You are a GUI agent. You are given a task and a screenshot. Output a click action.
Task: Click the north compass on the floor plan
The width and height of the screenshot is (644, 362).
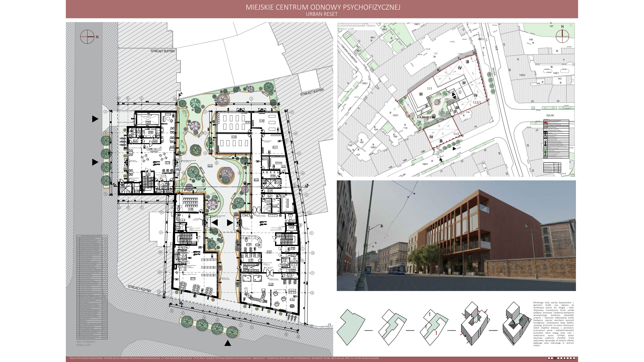(87, 37)
